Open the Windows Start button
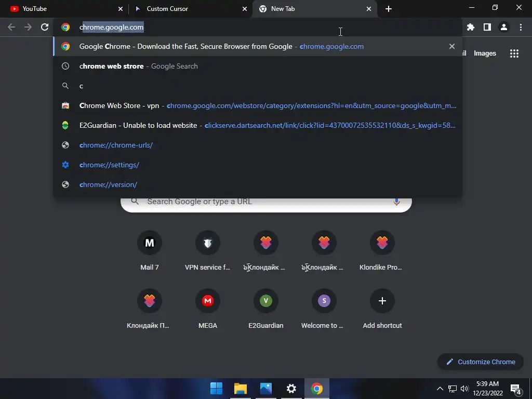532x399 pixels. pyautogui.click(x=216, y=389)
